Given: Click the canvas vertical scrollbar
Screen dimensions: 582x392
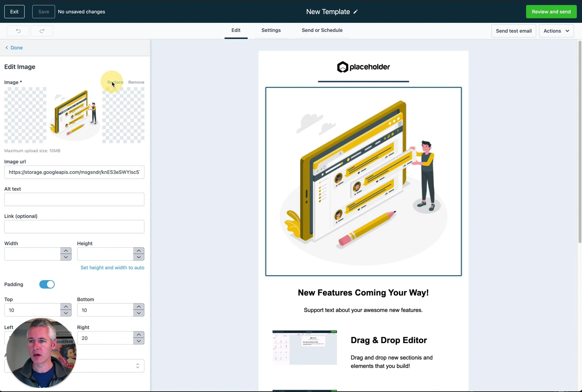Looking at the screenshot, I should click(579, 142).
